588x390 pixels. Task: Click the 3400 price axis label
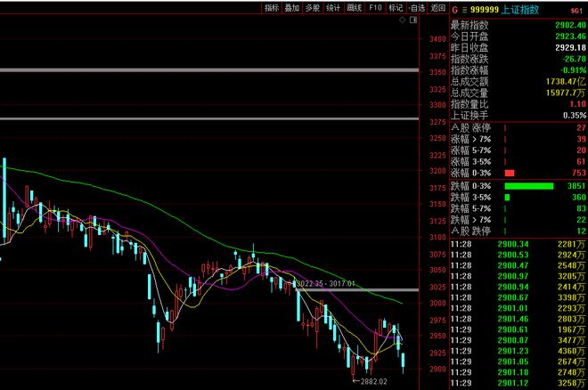[437, 39]
